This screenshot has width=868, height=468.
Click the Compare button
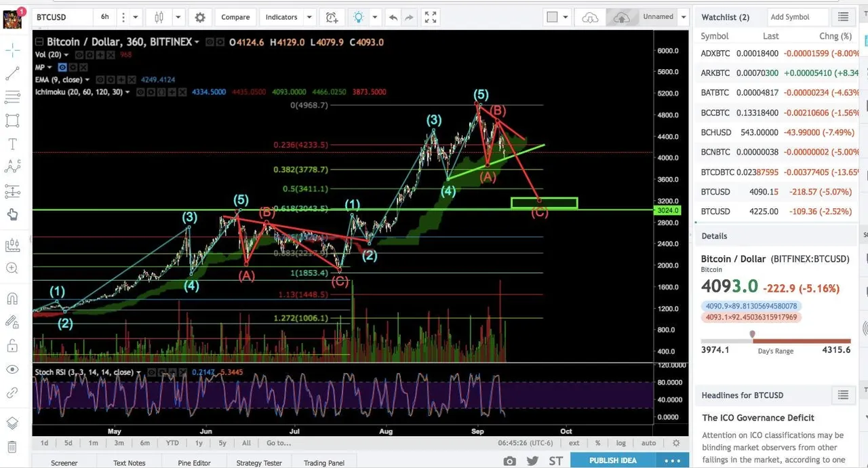(235, 17)
